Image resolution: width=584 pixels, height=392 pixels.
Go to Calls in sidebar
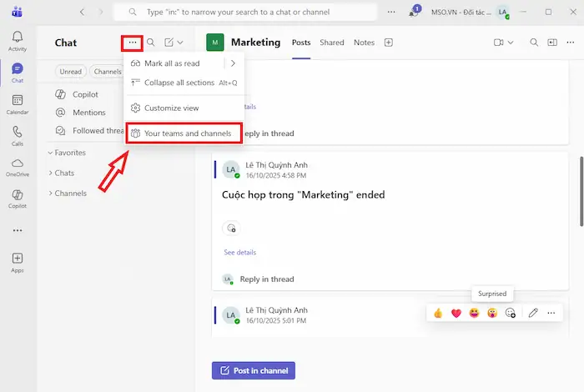click(x=18, y=135)
